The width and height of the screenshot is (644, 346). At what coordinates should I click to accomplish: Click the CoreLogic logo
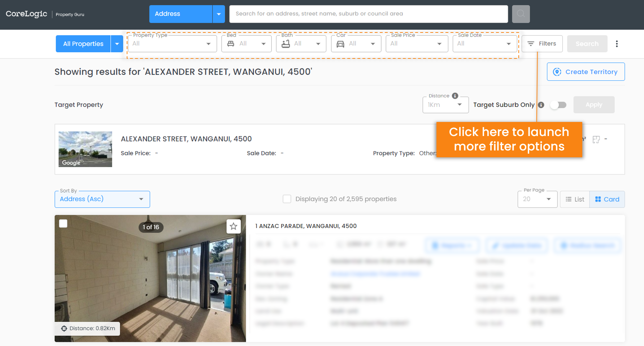[26, 14]
